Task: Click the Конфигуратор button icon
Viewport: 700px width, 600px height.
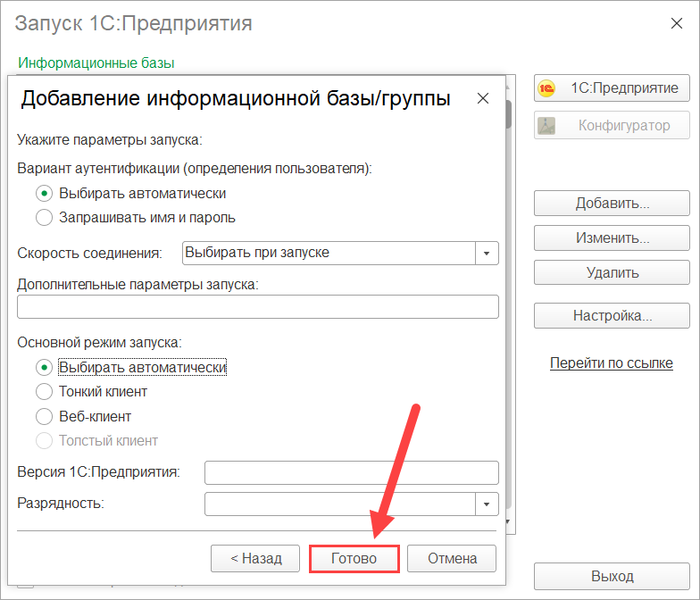Action: tap(546, 125)
